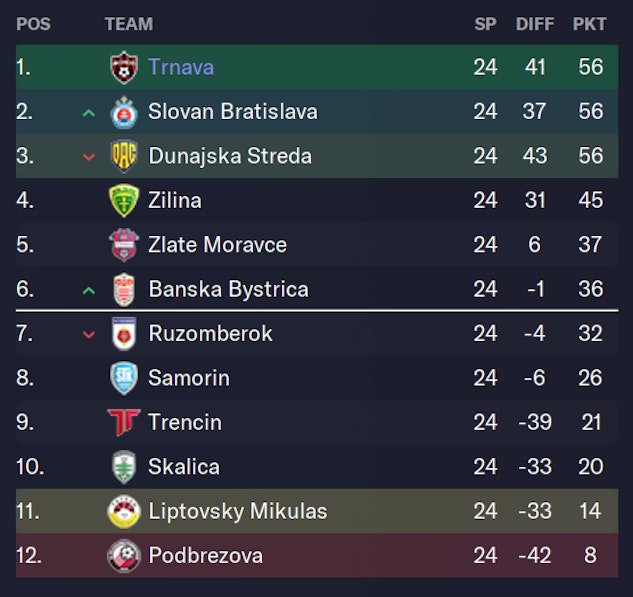The width and height of the screenshot is (633, 597).
Task: Click the Podbrezova club badge
Action: tap(123, 555)
